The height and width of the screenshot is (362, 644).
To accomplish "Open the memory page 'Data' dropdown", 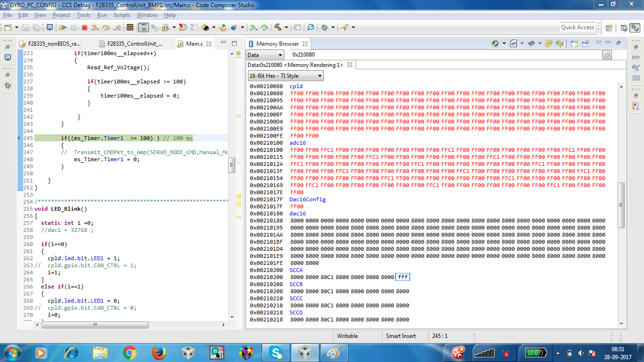I will (264, 55).
